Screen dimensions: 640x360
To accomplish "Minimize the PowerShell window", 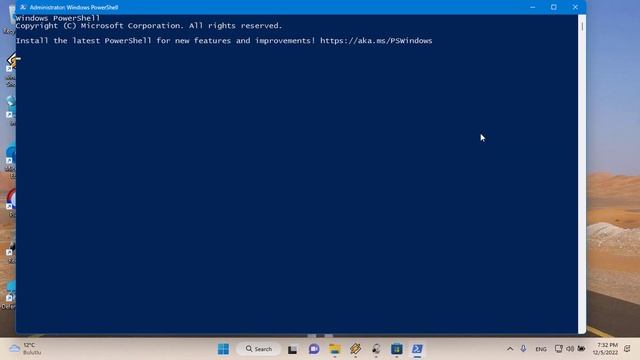I will click(x=533, y=7).
